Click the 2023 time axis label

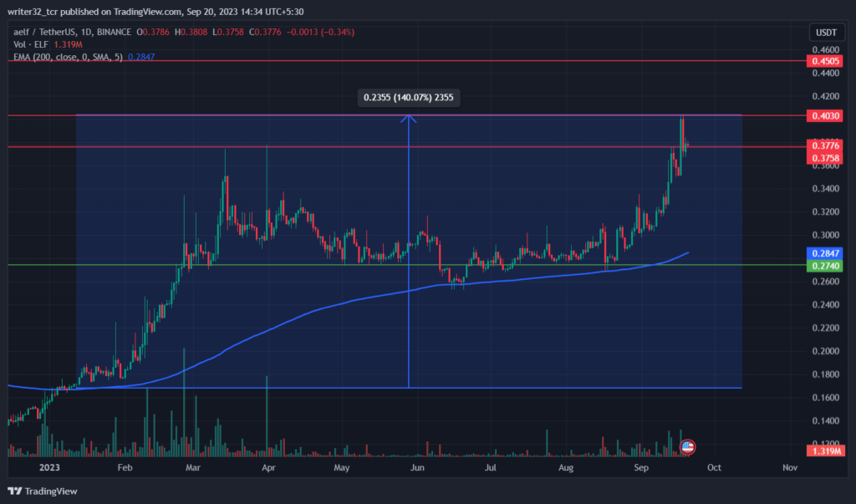(x=49, y=467)
